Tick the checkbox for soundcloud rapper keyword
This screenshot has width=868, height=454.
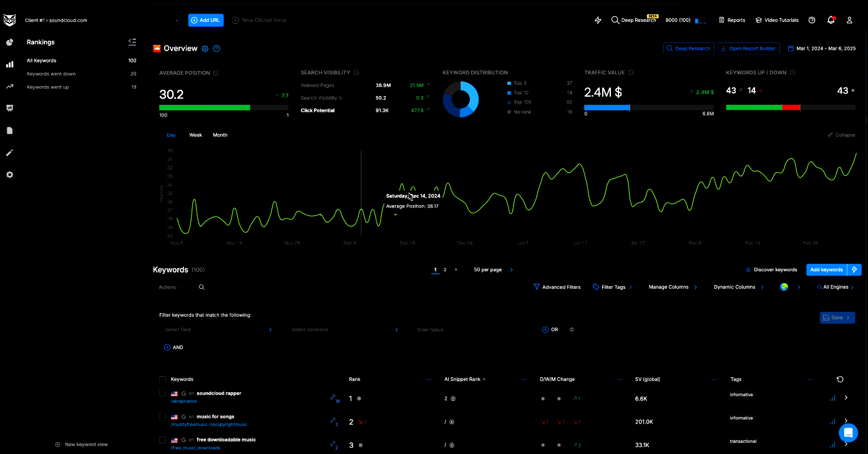click(162, 394)
